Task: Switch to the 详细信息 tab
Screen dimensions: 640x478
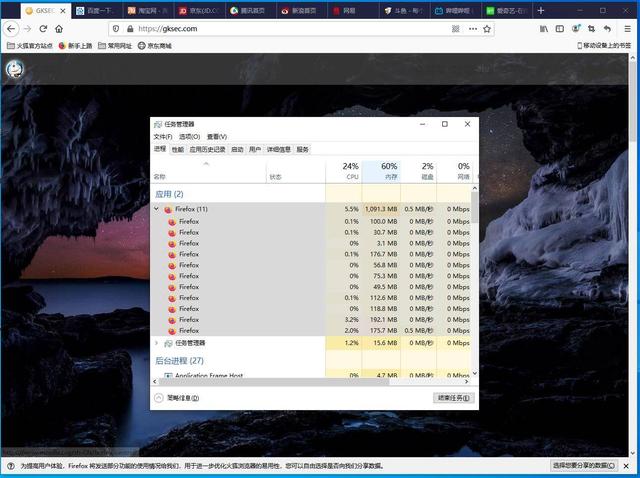Action: point(279,149)
